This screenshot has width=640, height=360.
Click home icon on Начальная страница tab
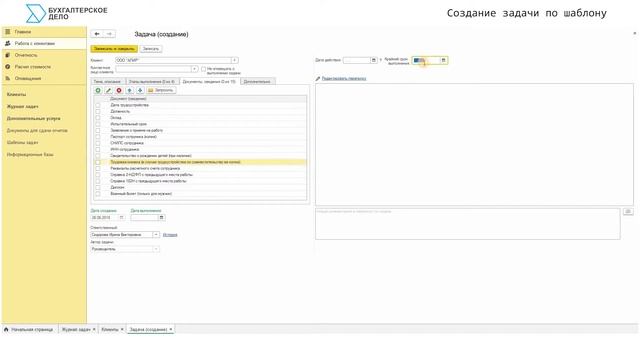[x=6, y=329]
